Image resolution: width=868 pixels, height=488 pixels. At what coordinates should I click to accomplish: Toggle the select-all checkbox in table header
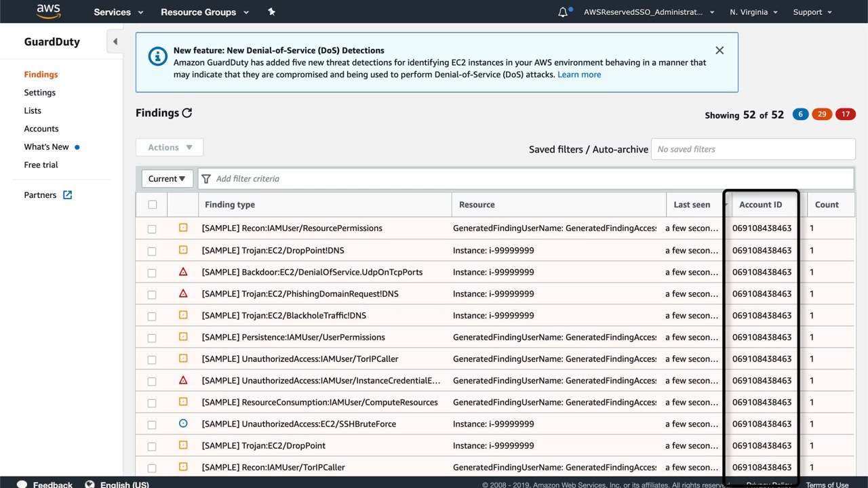pos(152,205)
